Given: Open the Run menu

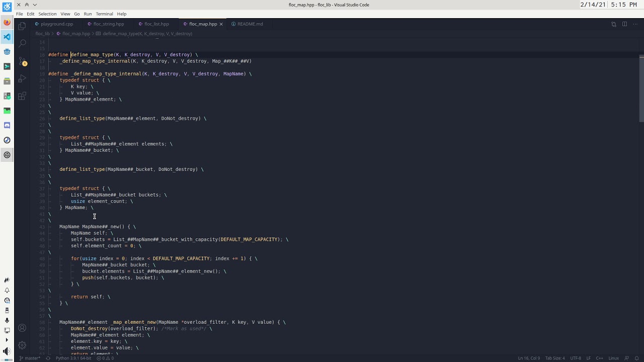Looking at the screenshot, I should pos(88,14).
